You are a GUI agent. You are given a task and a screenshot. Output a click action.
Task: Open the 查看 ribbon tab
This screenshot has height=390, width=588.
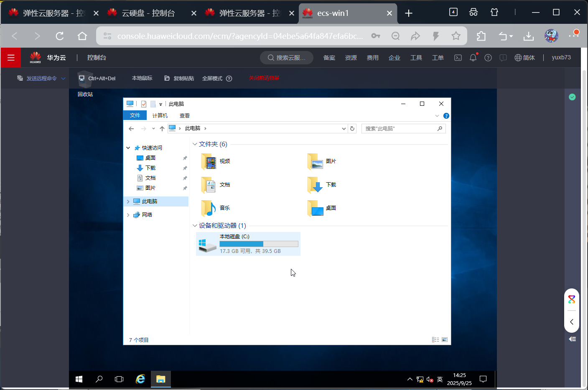coord(185,116)
